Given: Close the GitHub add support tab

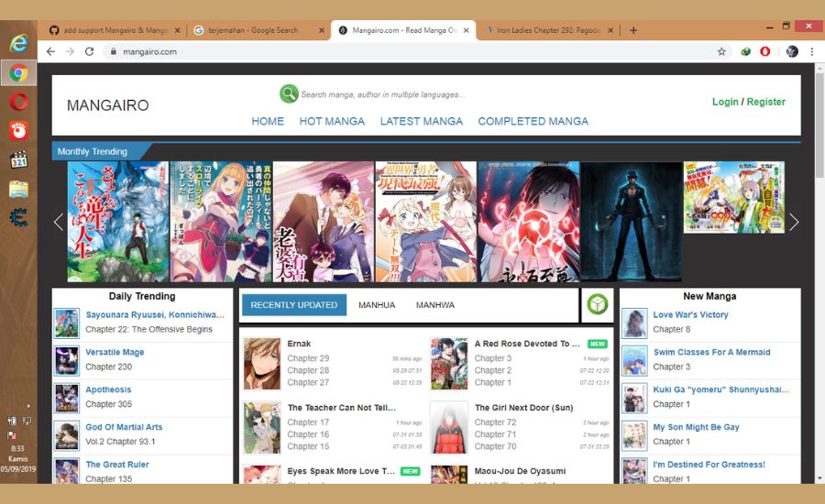Looking at the screenshot, I should point(177,30).
